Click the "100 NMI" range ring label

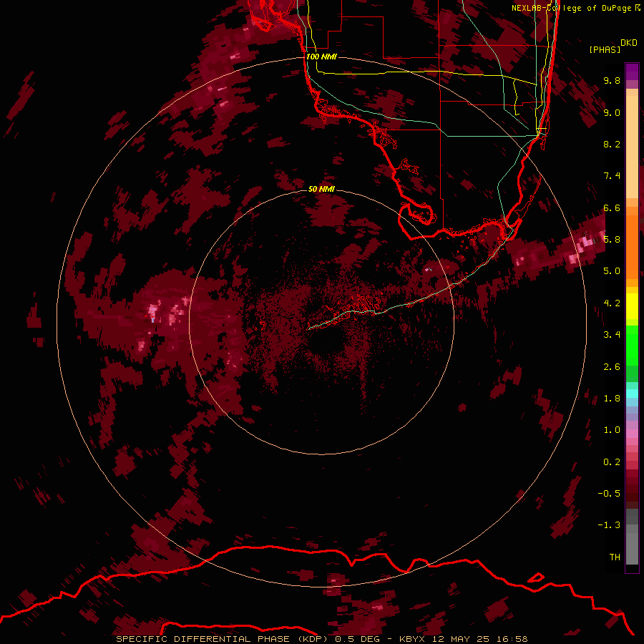coord(321,57)
